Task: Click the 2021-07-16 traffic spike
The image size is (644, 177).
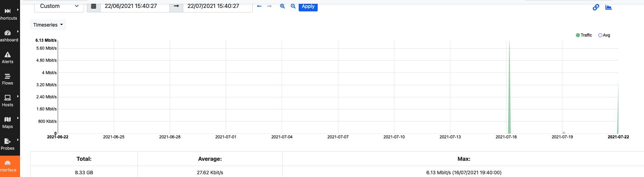Action: coord(509,104)
